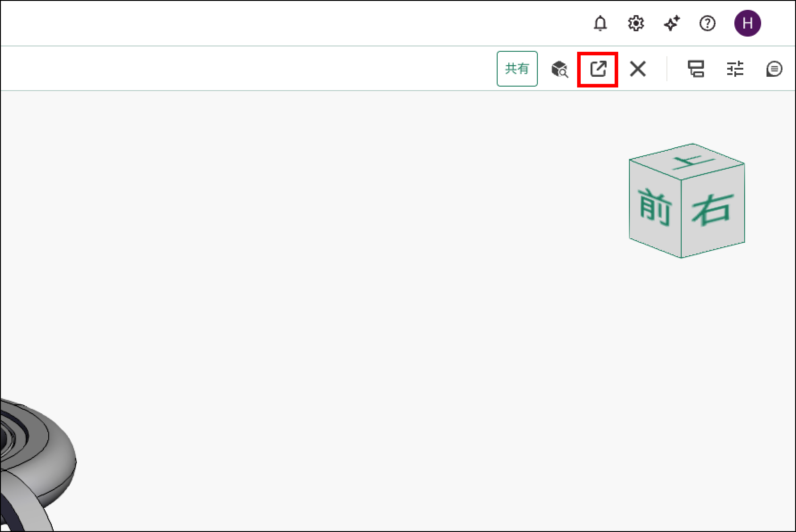Launch the sparkle AI assistant
The width and height of the screenshot is (796, 532).
[672, 23]
